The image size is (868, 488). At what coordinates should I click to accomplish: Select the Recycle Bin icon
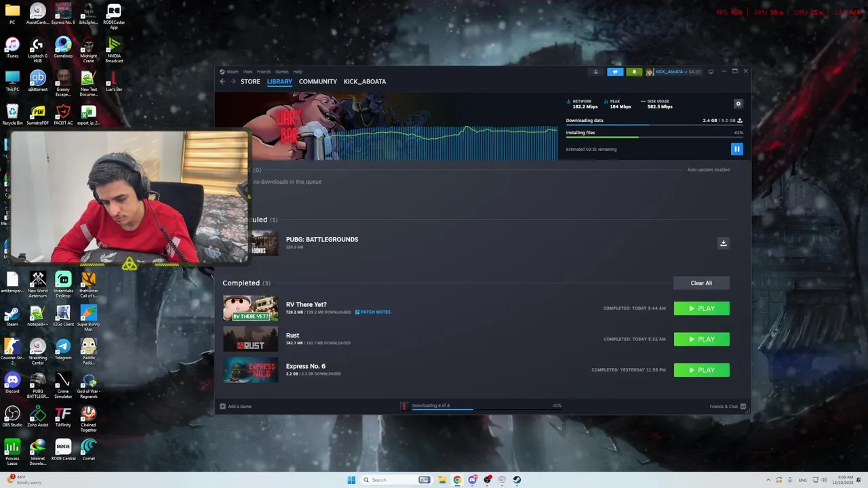12,115
